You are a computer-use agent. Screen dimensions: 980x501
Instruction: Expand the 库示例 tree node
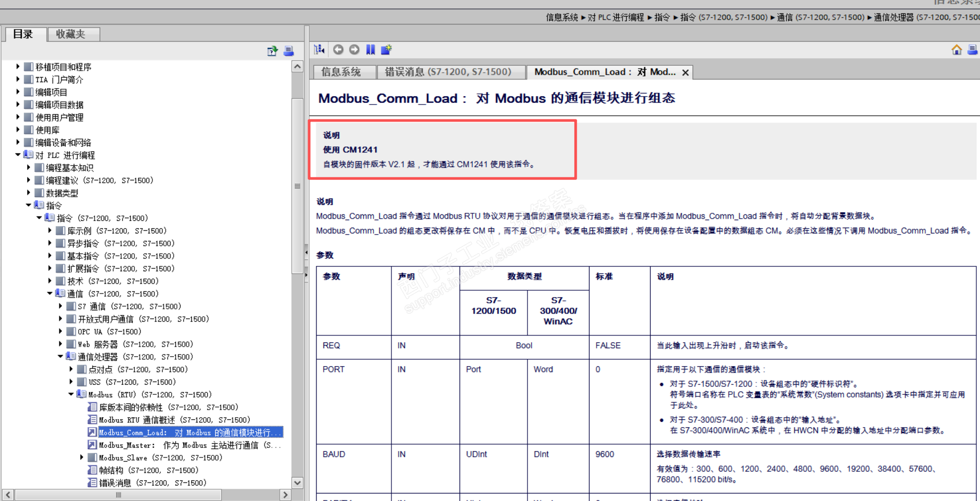(x=50, y=231)
